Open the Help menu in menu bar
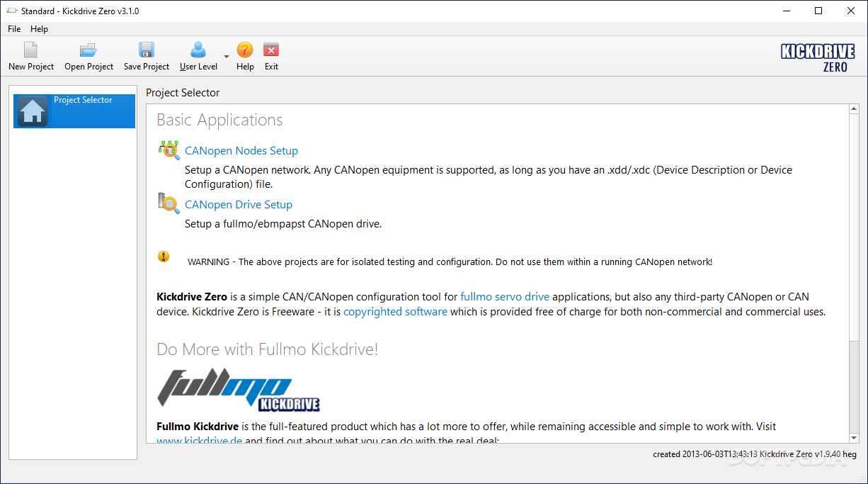The image size is (868, 484). click(39, 29)
